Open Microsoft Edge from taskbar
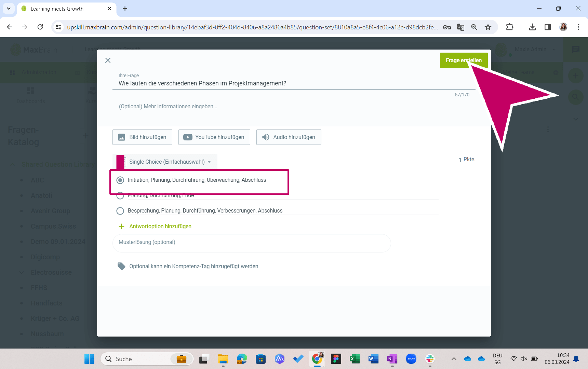Screen dimensions: 588x369 (242, 359)
